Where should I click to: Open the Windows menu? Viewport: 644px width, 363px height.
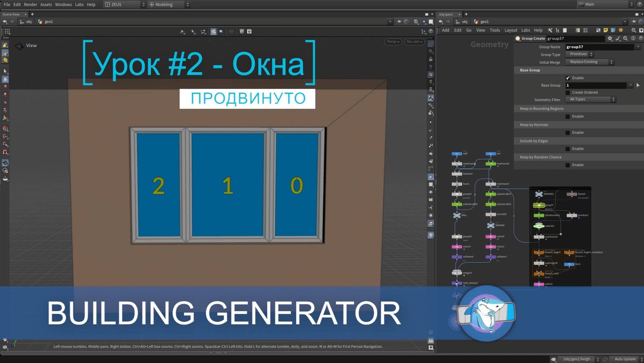pos(63,4)
